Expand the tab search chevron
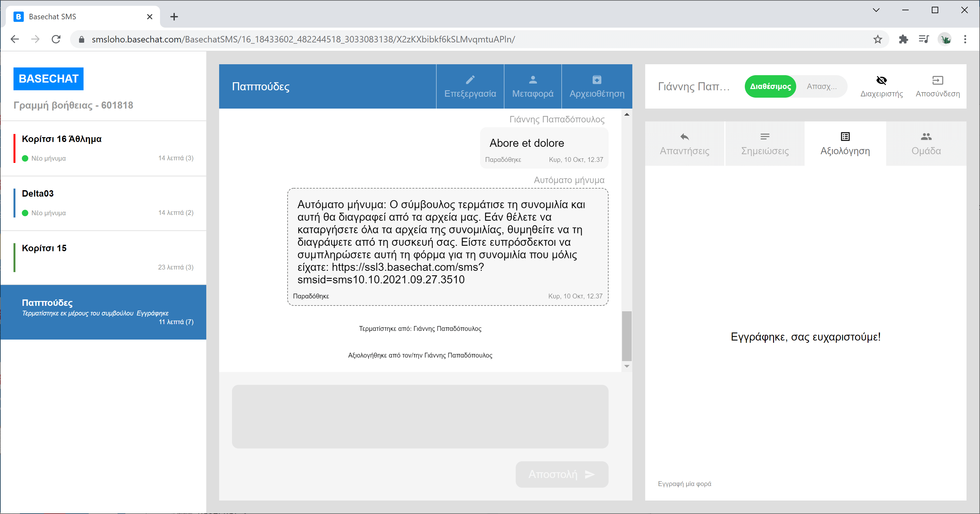Screen dimensions: 980x514 [x=876, y=10]
